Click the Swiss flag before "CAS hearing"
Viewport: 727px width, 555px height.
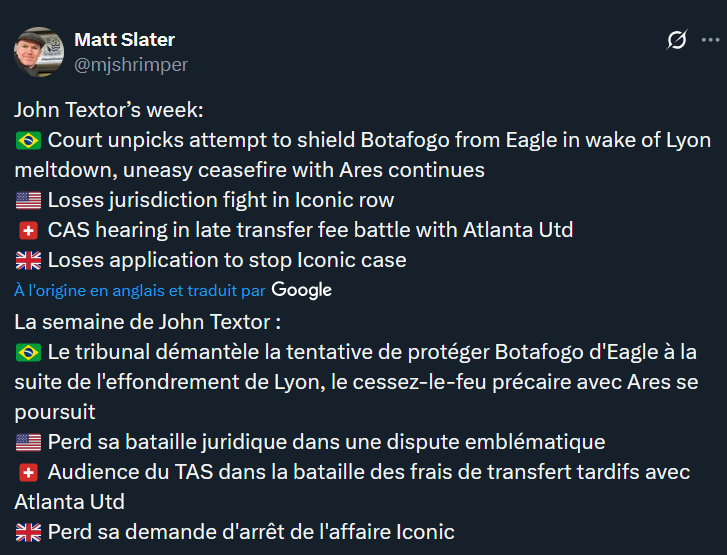tap(28, 231)
